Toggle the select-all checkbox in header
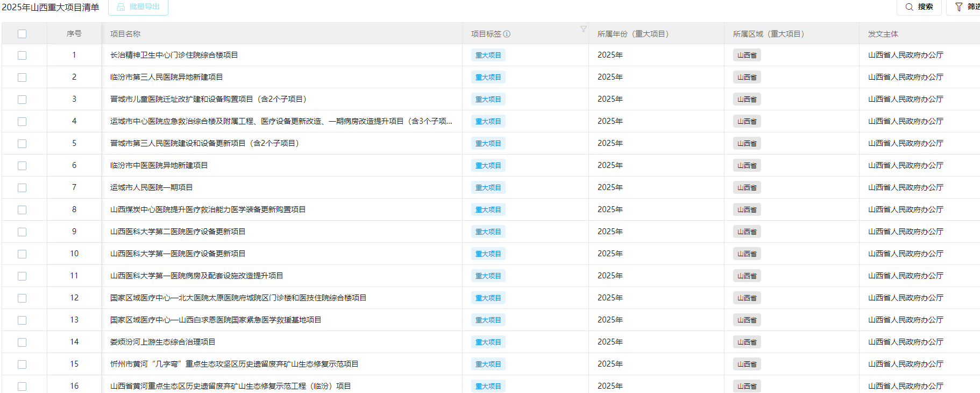Image resolution: width=980 pixels, height=393 pixels. [22, 34]
